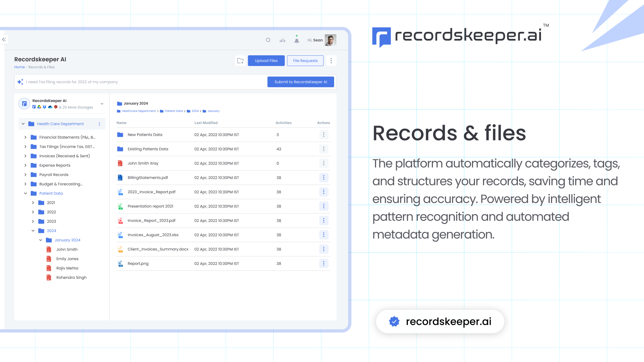This screenshot has height=362, width=644.
Task: Open options menu for Health Care Department
Action: tap(99, 124)
